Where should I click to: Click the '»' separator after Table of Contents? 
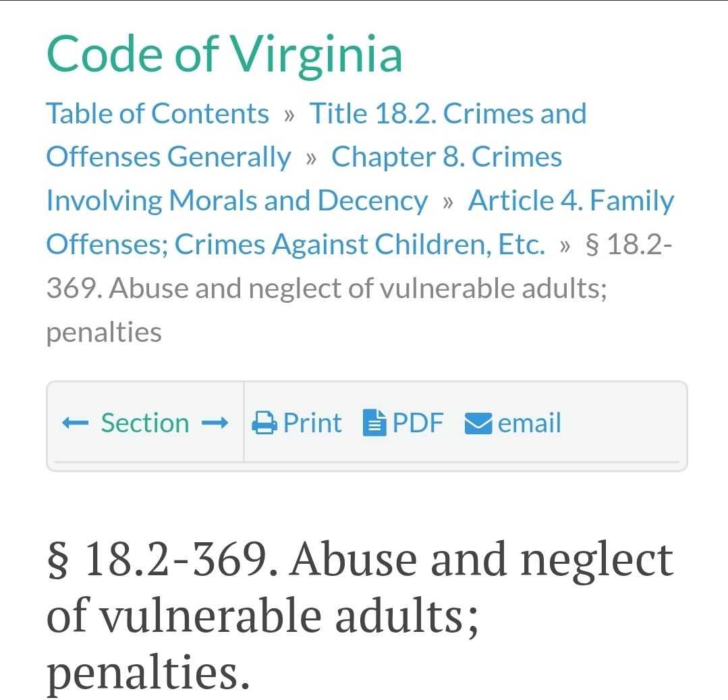(289, 115)
